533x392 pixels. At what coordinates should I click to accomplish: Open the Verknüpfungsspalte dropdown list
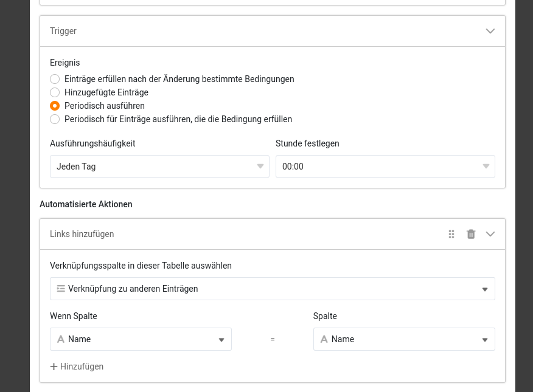[x=272, y=289]
